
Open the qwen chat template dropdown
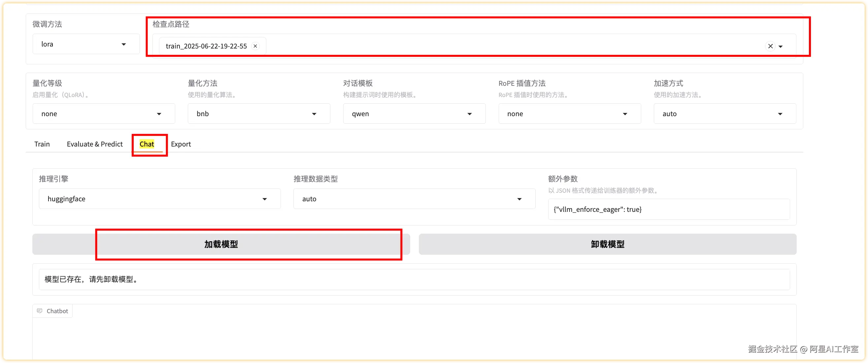coord(414,114)
